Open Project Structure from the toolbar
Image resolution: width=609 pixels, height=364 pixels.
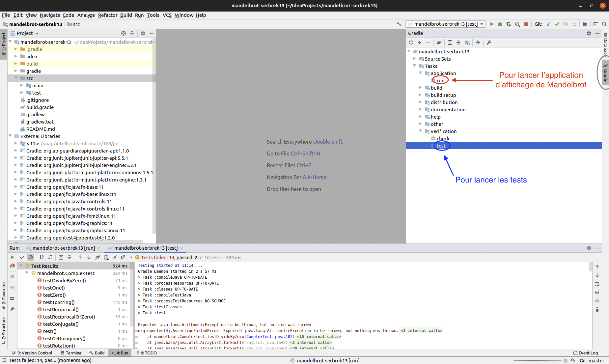585,24
